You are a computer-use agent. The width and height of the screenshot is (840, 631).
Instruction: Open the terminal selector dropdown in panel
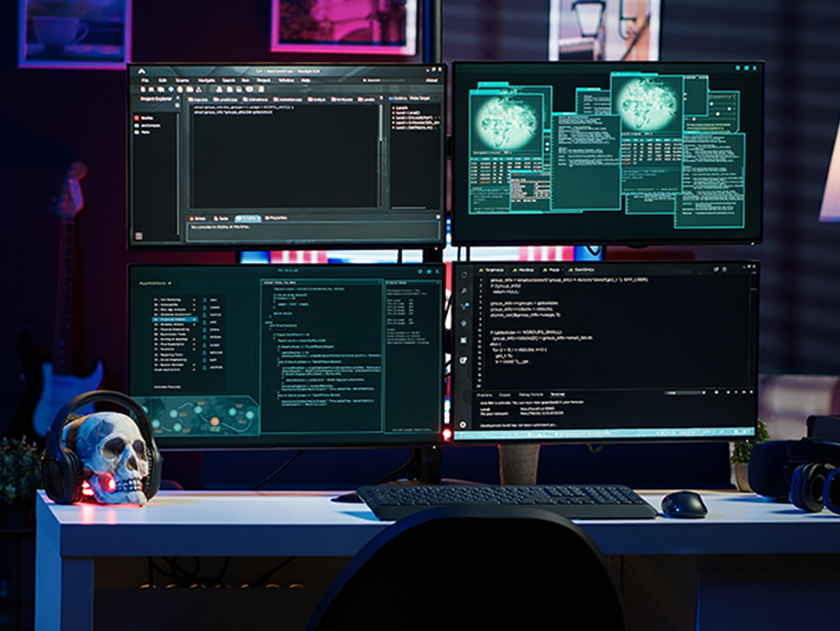pyautogui.click(x=685, y=393)
